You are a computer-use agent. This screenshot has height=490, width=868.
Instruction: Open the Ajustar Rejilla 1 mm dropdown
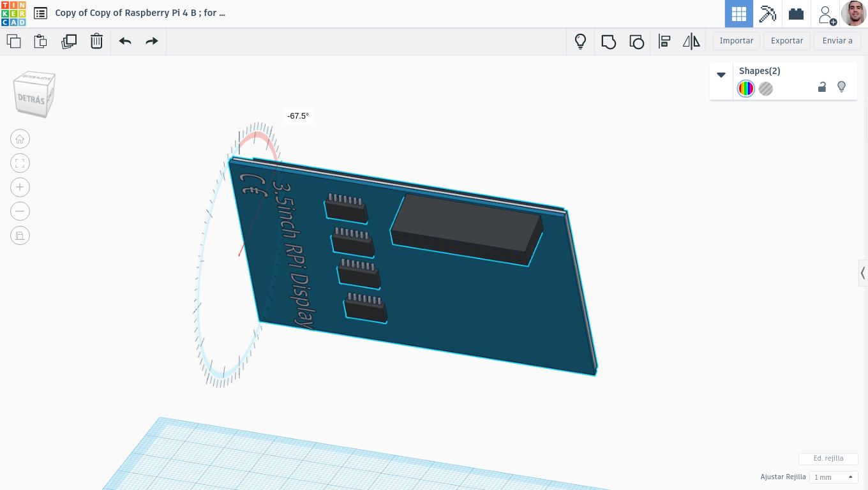pos(834,477)
